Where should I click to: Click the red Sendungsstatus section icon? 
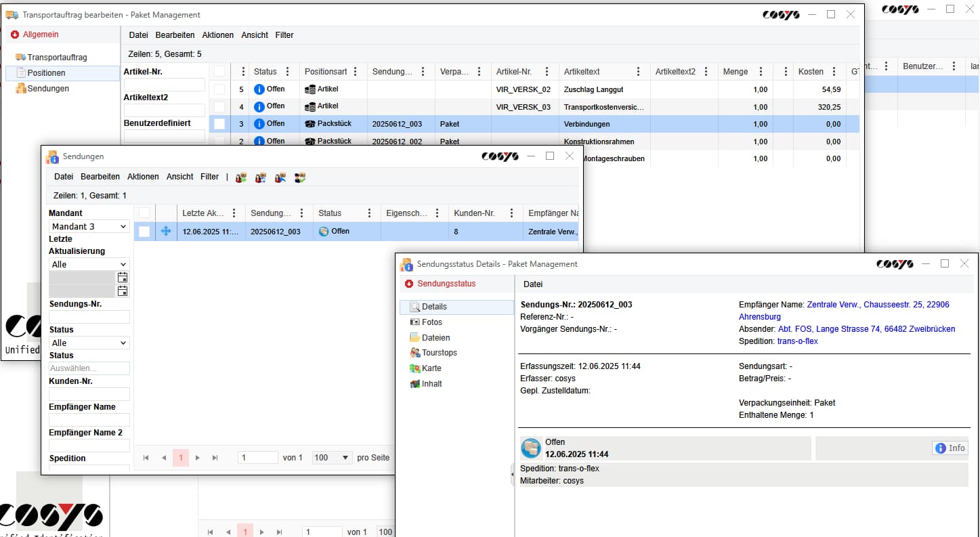coord(409,284)
